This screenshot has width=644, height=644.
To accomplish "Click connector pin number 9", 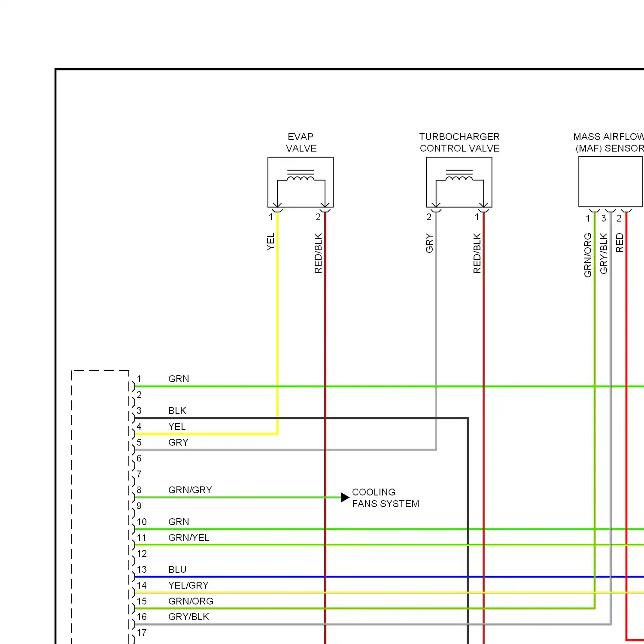I will coord(139,506).
